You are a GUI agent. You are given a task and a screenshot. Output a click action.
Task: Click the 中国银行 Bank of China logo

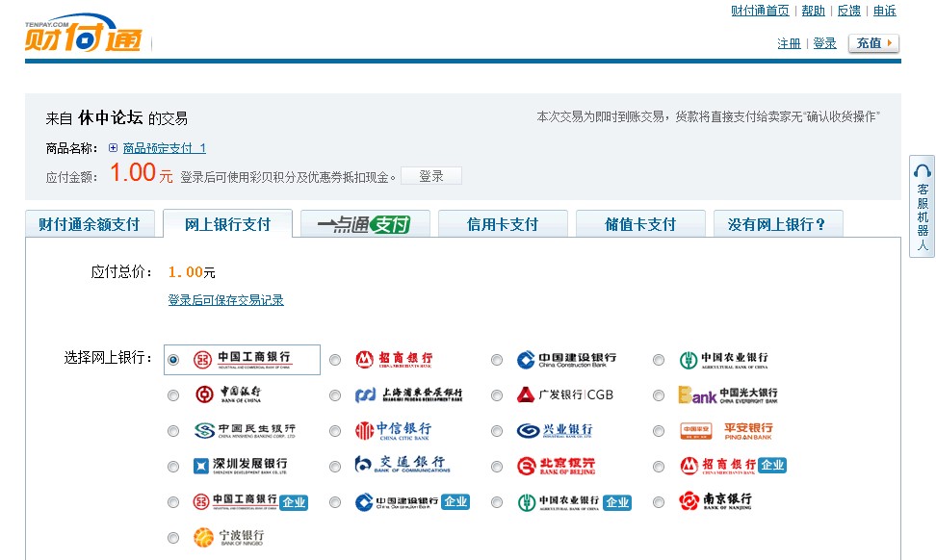coord(228,395)
